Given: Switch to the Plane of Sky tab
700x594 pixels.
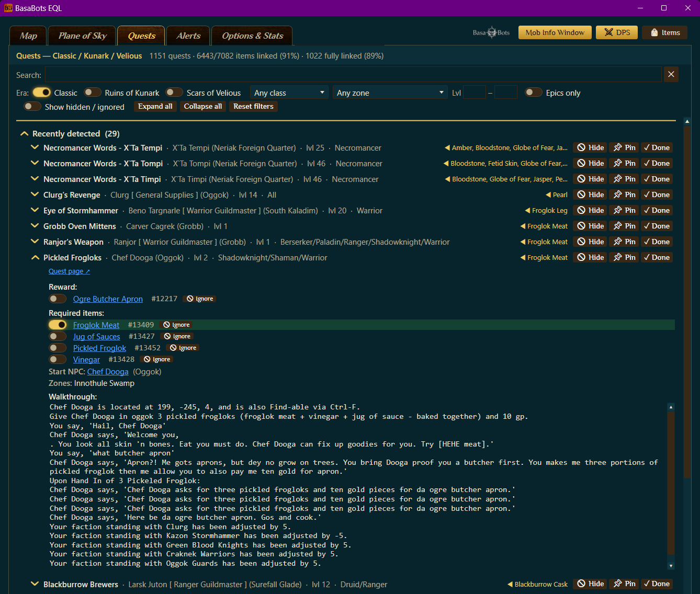Looking at the screenshot, I should tap(82, 36).
